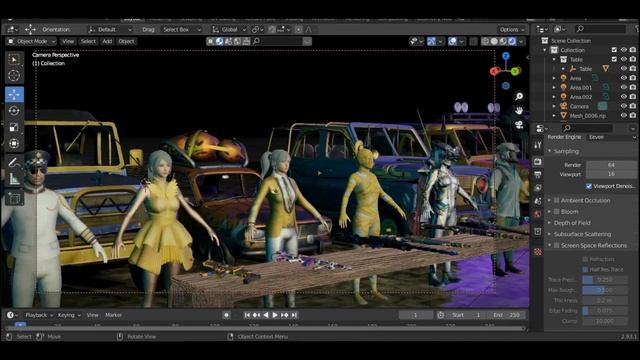Uncheck Collection exclude checkbox in outliner
640x360 pixels.
tap(614, 50)
